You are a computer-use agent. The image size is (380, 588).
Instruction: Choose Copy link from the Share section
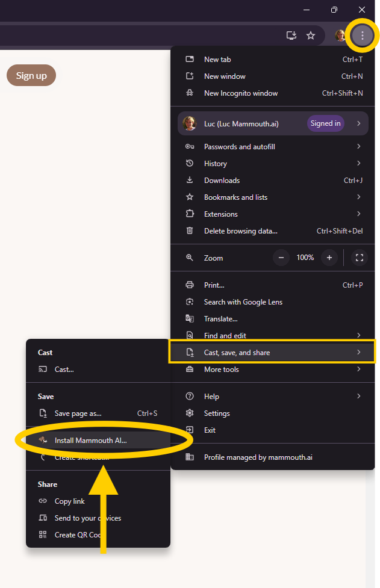click(71, 501)
